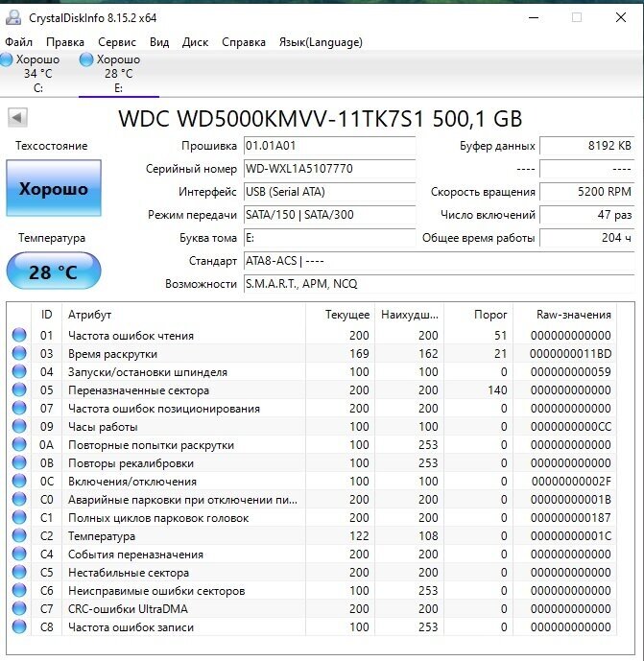Image resolution: width=644 pixels, height=661 pixels.
Task: Click the power on count field 47 раз
Action: (587, 215)
